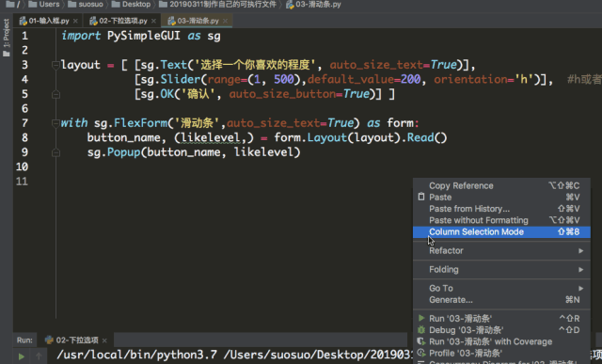Choose Generate... from context menu
The image size is (602, 364).
click(x=501, y=300)
